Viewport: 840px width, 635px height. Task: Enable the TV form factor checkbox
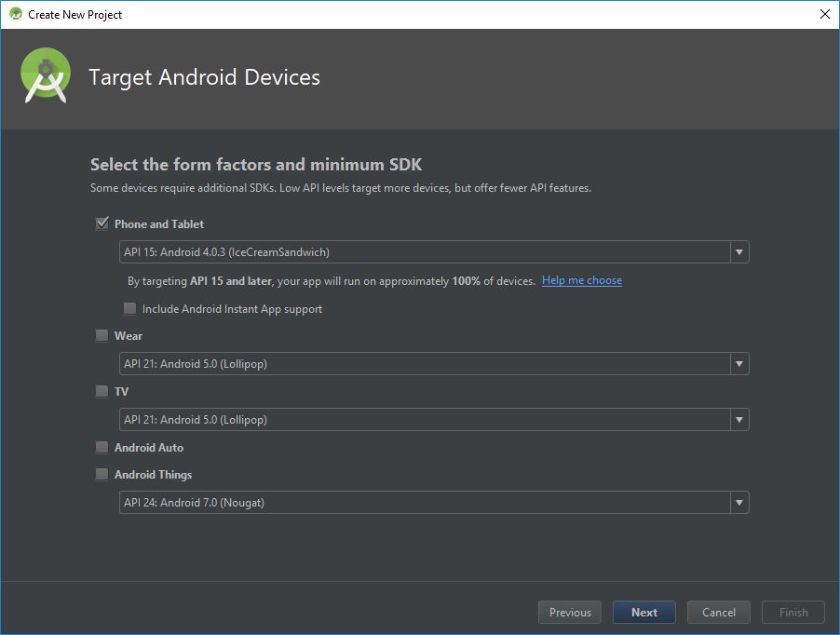102,391
